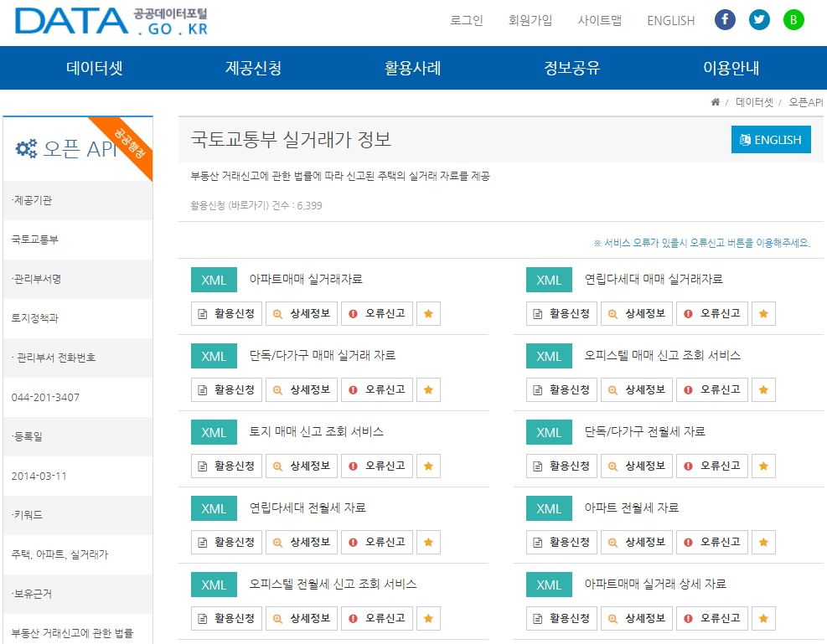This screenshot has height=644, width=827.
Task: Open the 사이트맵 link
Action: point(600,20)
